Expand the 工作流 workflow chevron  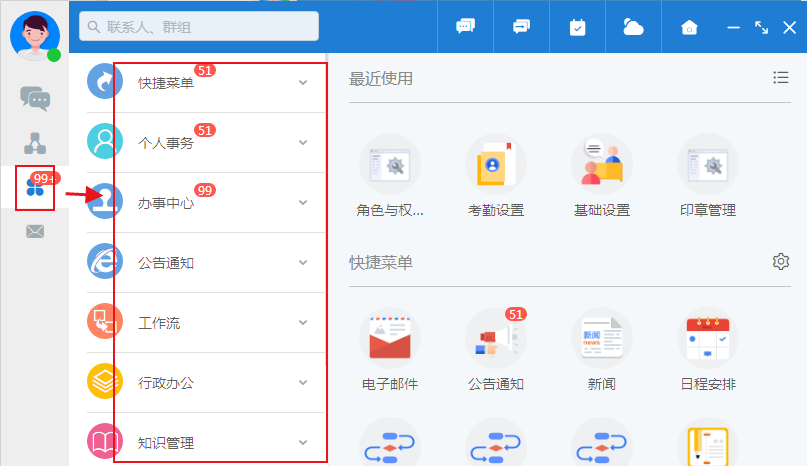303,323
